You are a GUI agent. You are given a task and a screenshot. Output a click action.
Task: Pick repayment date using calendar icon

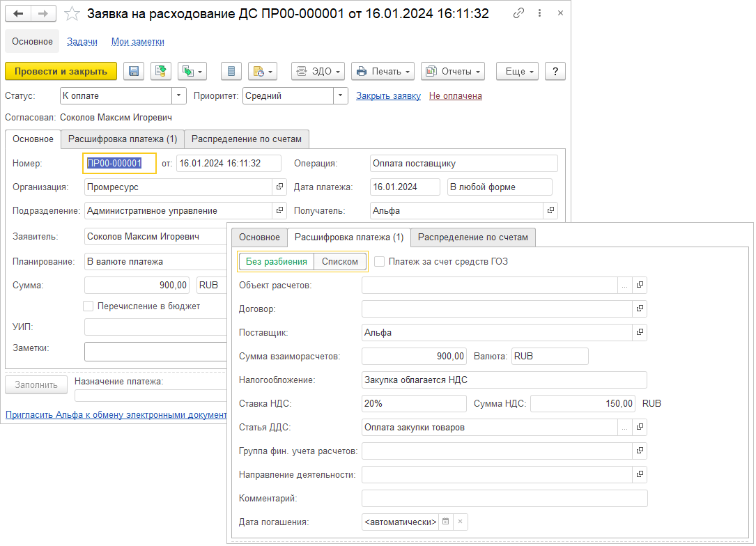pyautogui.click(x=446, y=522)
